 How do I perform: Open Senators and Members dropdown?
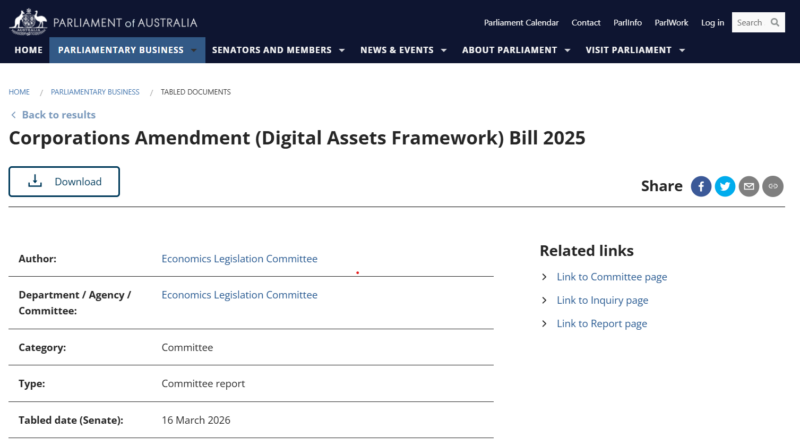(x=278, y=50)
